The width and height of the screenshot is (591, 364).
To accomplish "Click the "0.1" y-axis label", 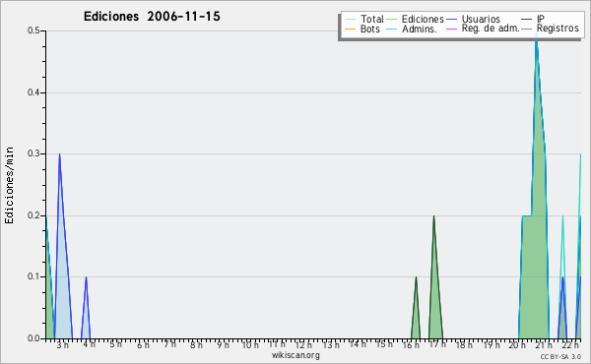I will pos(33,276).
